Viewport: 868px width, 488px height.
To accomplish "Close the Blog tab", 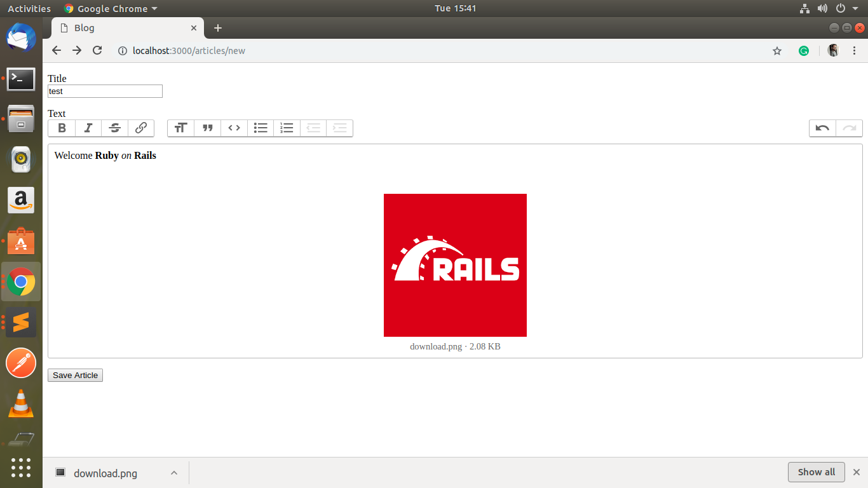I will [194, 28].
